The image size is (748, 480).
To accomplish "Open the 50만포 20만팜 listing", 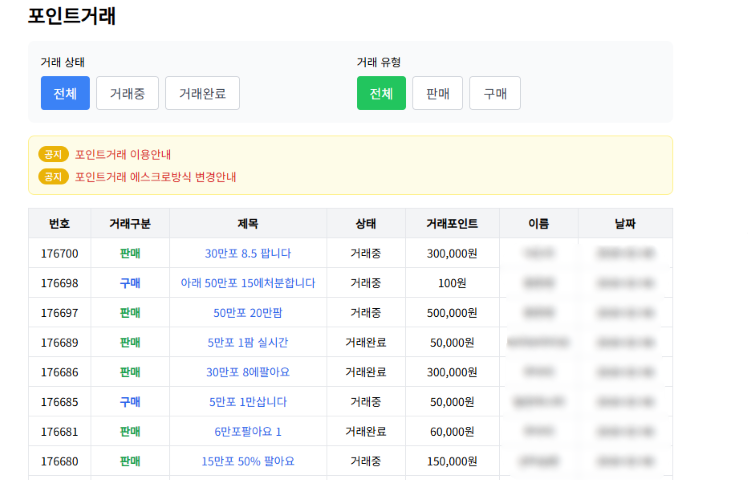I will coord(248,313).
